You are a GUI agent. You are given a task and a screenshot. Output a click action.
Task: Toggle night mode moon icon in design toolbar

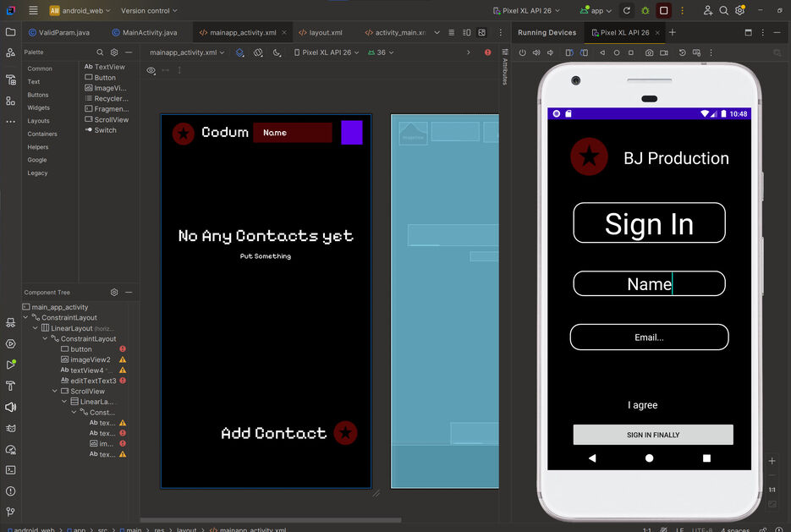click(x=277, y=52)
